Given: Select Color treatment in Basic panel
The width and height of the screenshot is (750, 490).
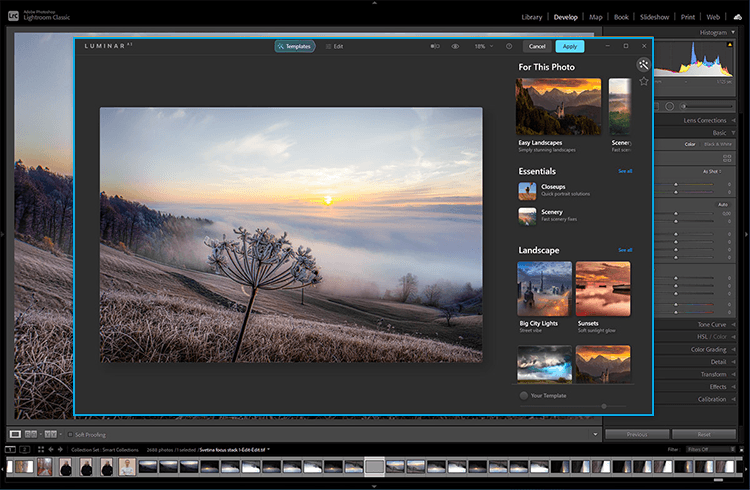Looking at the screenshot, I should [690, 144].
